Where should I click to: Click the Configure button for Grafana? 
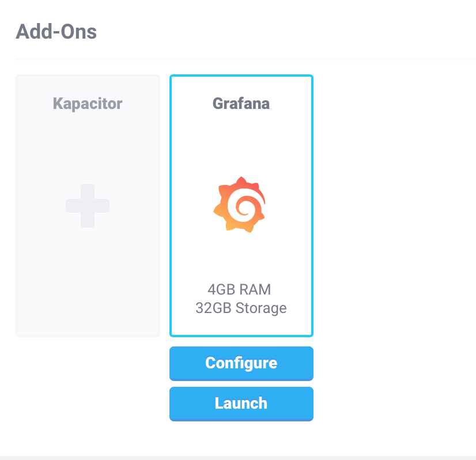coord(241,363)
